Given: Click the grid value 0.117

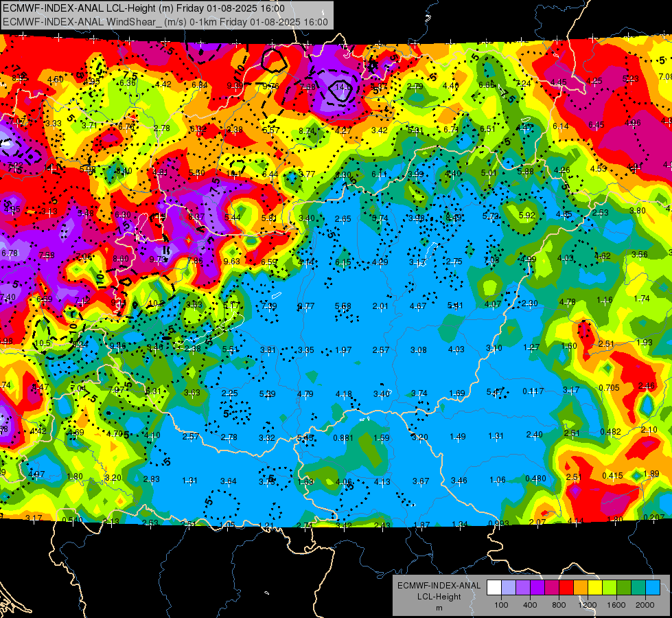Looking at the screenshot, I should [533, 391].
